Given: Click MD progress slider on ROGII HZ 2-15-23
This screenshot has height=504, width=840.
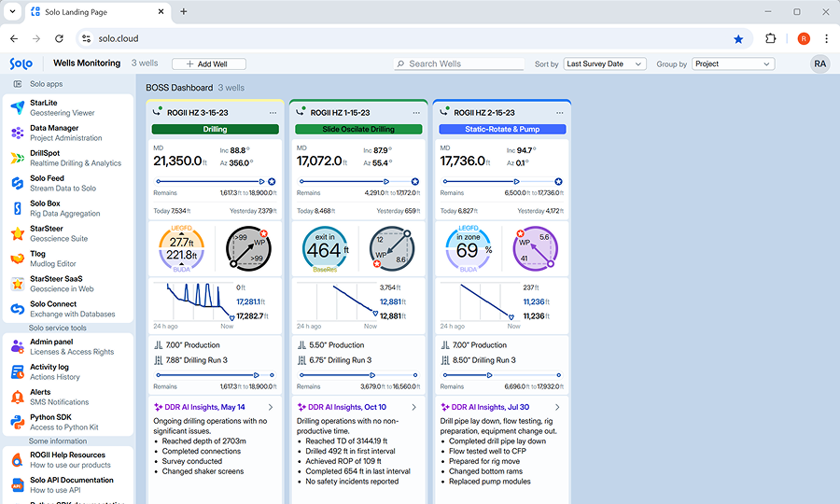Looking at the screenshot, I should point(502,182).
